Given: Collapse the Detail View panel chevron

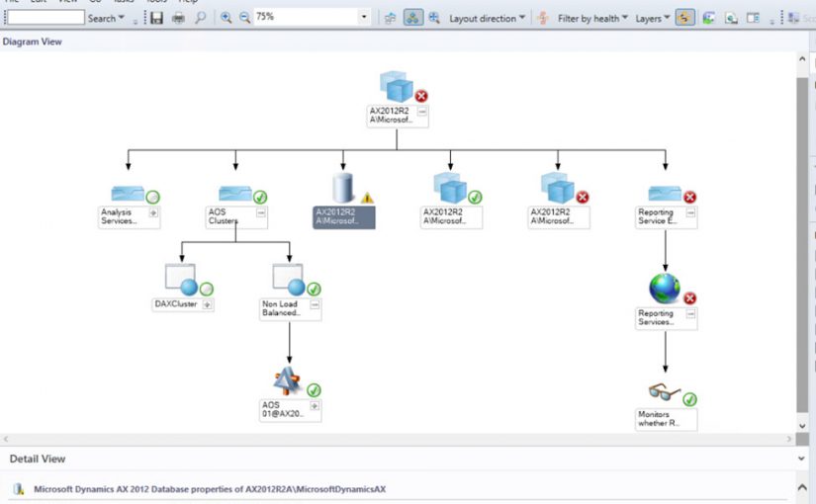Looking at the screenshot, I should pos(801,459).
